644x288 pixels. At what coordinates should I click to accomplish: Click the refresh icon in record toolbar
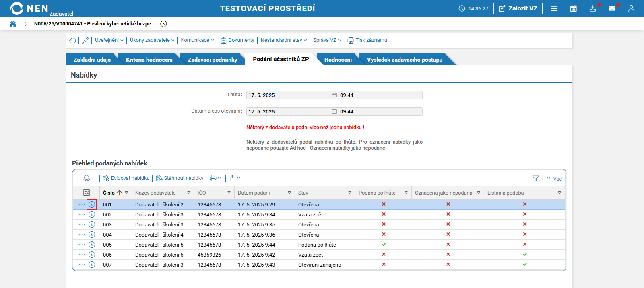tap(72, 40)
